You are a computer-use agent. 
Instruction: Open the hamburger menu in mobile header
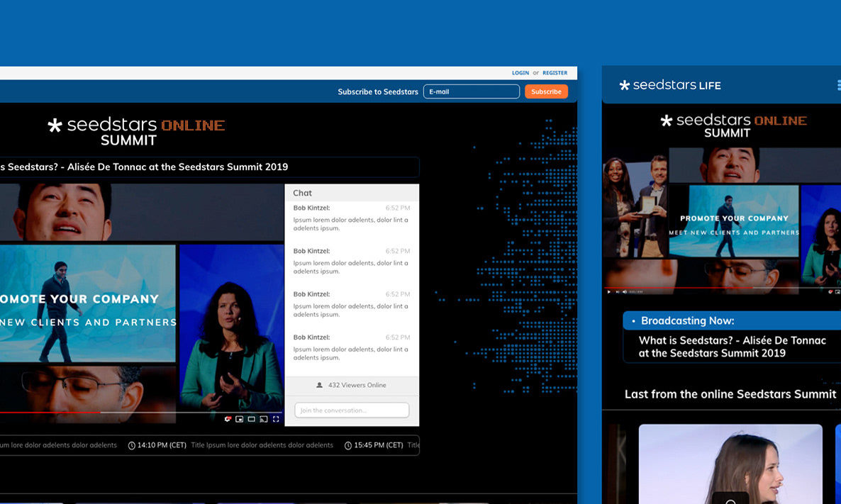pos(838,85)
